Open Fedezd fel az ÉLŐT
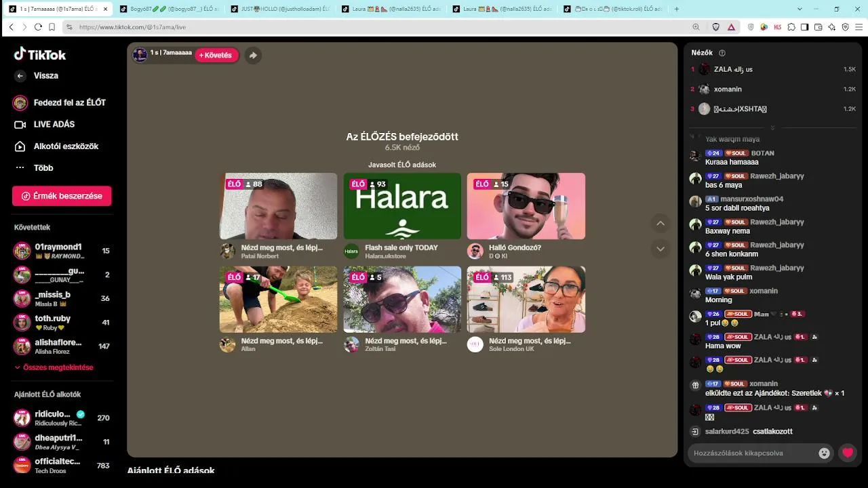 (x=60, y=102)
